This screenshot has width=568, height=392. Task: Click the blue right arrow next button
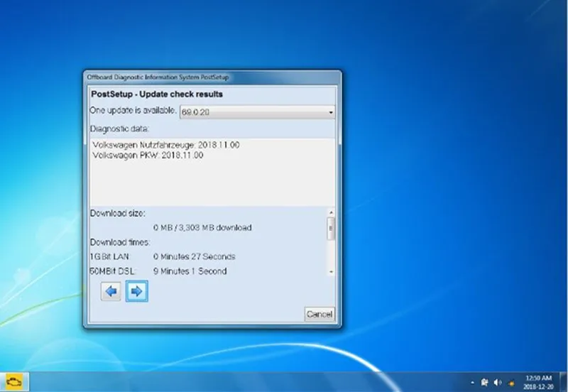click(x=137, y=291)
